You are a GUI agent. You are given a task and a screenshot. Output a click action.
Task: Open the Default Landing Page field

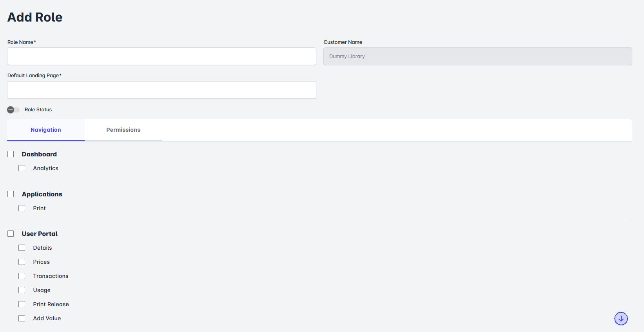161,90
